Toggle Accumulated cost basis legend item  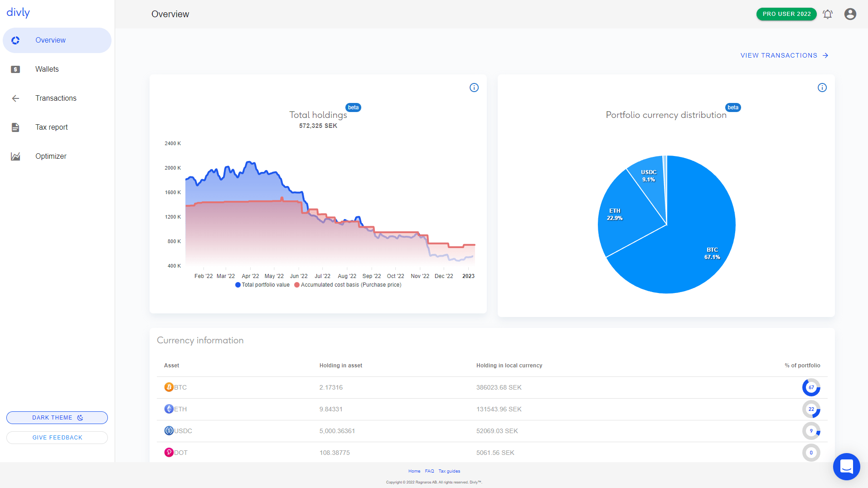tap(348, 285)
